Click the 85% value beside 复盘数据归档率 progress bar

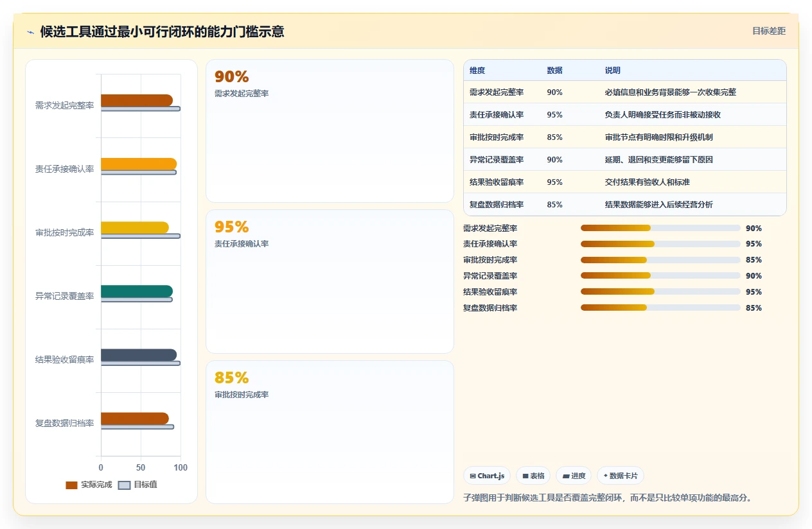point(754,308)
